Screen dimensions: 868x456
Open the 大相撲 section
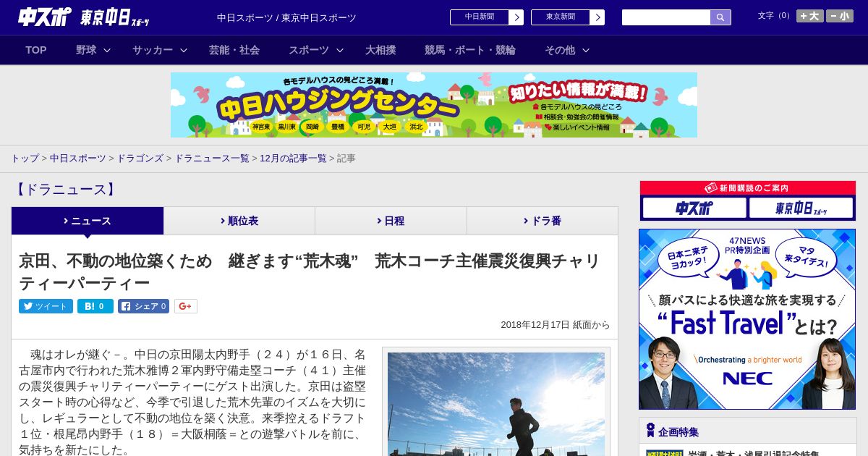[380, 50]
